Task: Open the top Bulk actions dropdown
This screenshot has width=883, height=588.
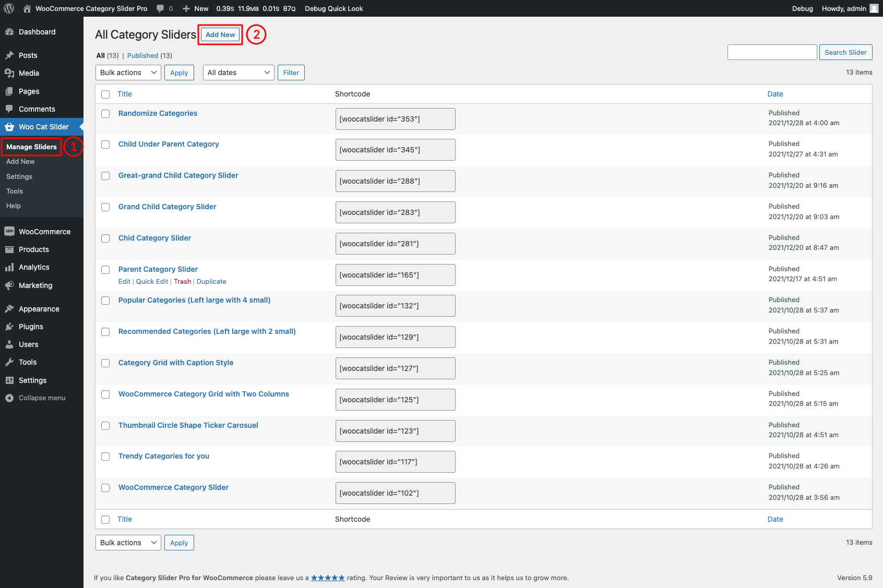Action: (x=128, y=73)
